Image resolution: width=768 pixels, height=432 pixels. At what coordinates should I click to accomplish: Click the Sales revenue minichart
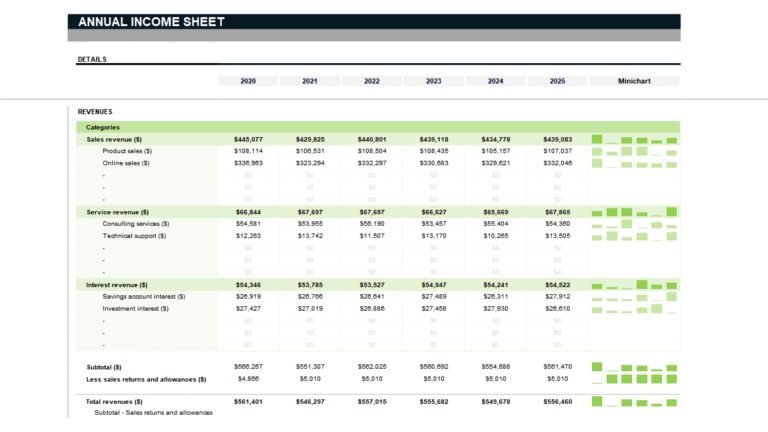click(x=634, y=139)
